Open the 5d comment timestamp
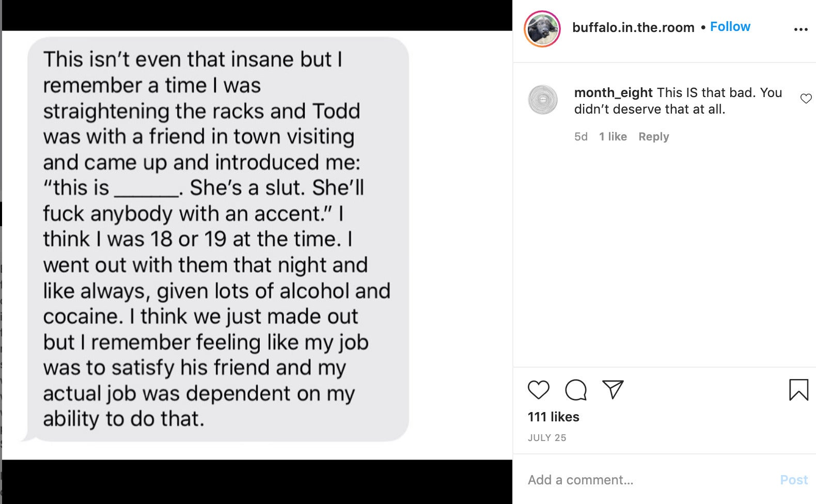 [x=581, y=136]
